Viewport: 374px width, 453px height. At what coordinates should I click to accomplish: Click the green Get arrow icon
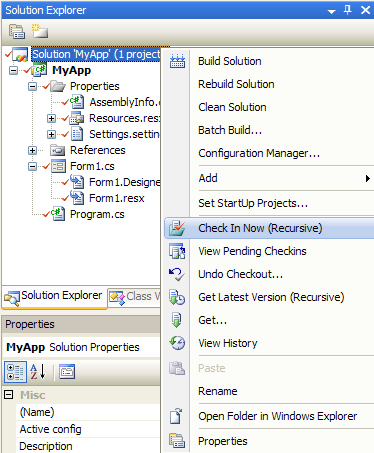(x=177, y=320)
